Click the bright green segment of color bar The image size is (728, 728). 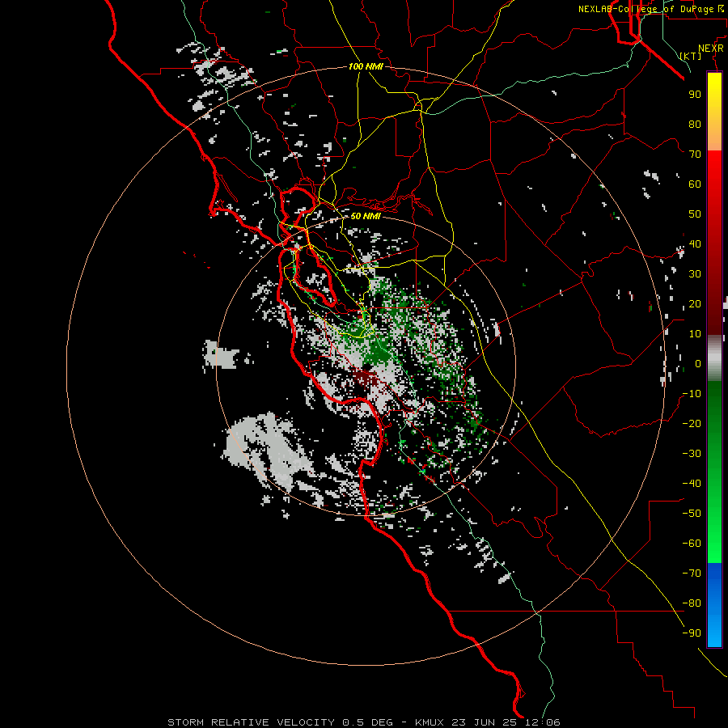tap(714, 534)
